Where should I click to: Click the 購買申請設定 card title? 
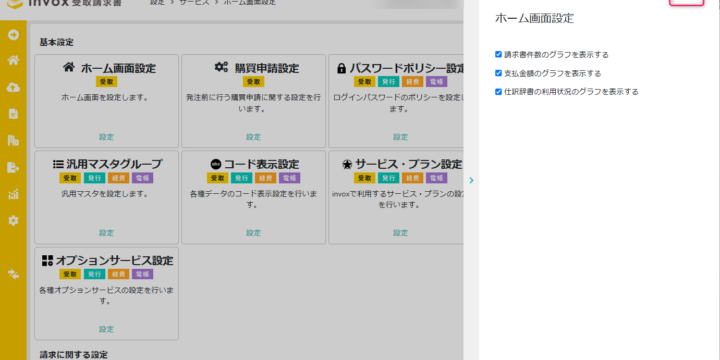tap(267, 68)
